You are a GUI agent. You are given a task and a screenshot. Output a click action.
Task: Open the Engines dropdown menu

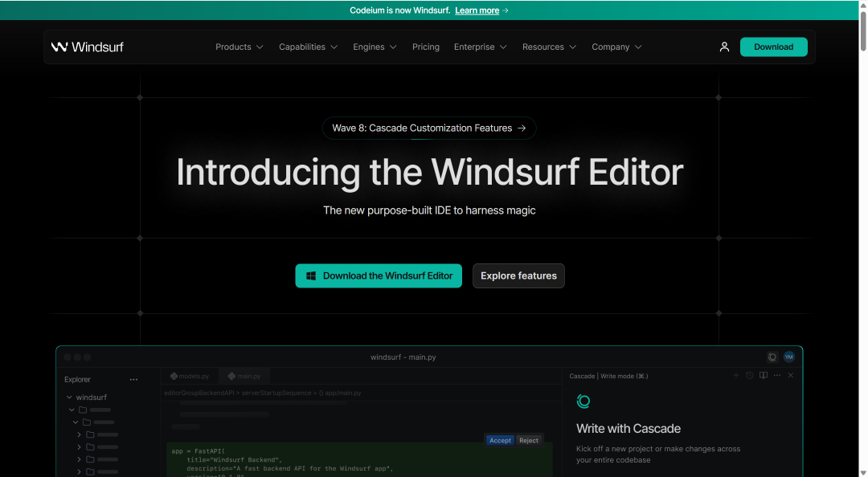click(x=375, y=47)
